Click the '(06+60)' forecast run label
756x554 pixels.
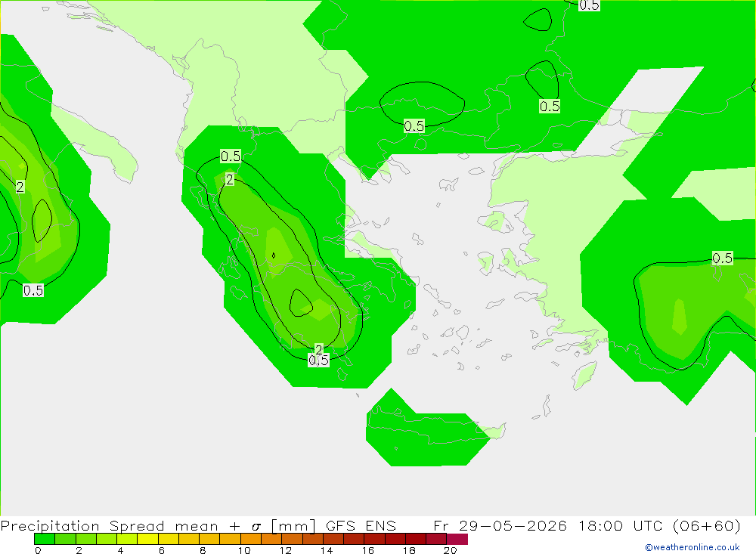coord(706,525)
